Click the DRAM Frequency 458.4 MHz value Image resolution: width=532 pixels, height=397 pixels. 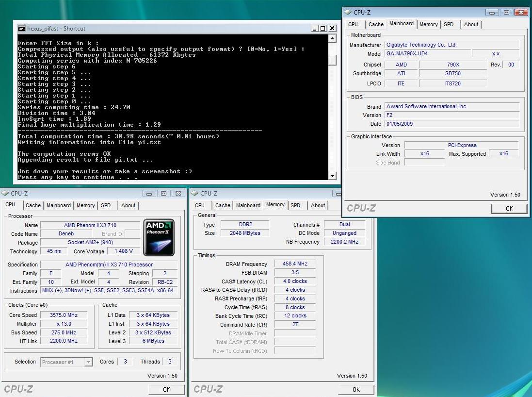click(x=295, y=264)
